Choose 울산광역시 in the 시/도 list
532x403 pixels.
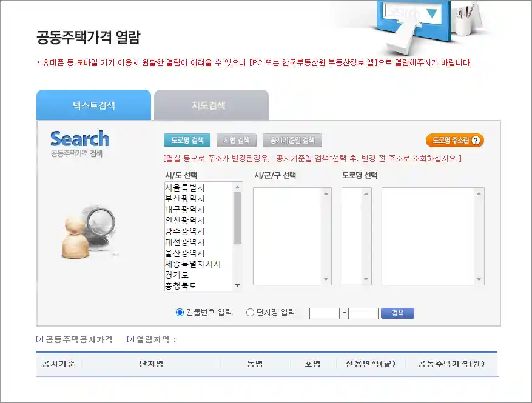(x=184, y=253)
